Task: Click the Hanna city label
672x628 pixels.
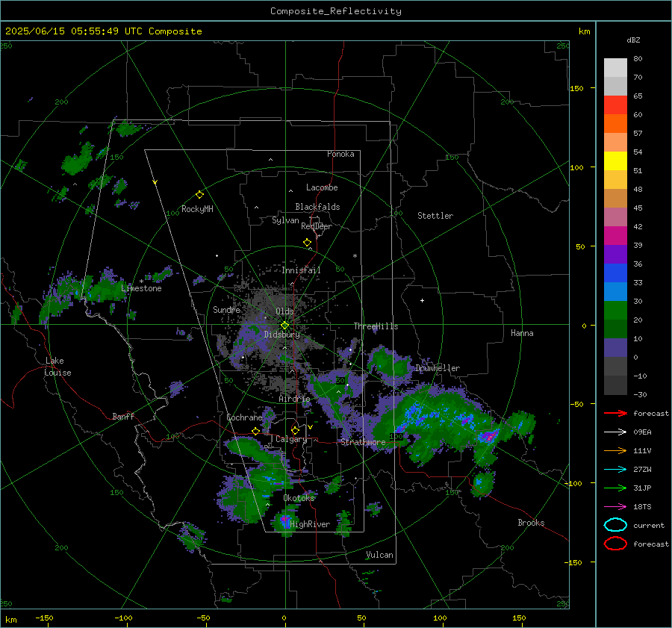Action: coord(522,333)
